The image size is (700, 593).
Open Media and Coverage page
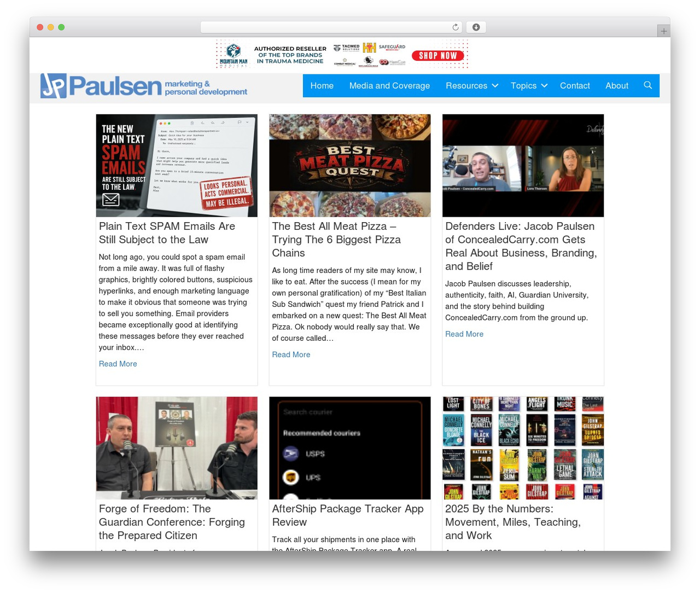[389, 86]
